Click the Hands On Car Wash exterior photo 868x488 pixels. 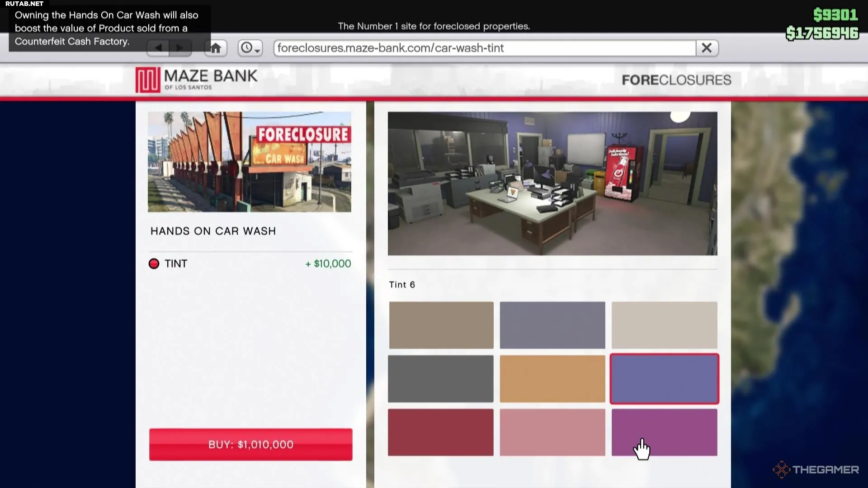tap(250, 162)
